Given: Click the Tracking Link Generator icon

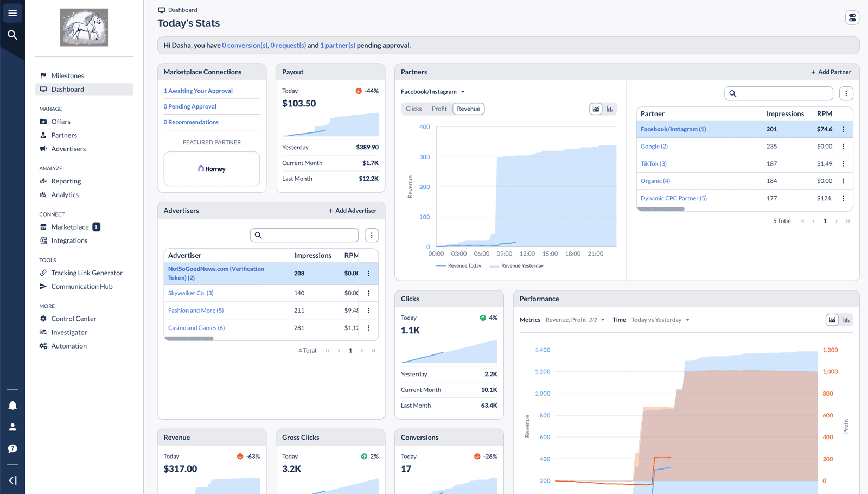Looking at the screenshot, I should [43, 273].
